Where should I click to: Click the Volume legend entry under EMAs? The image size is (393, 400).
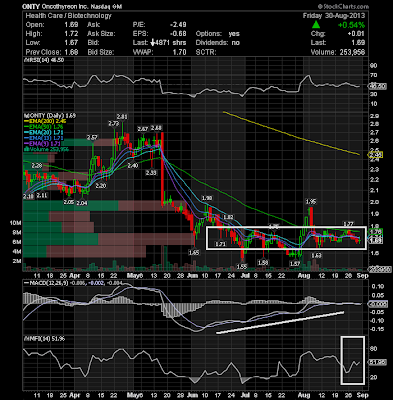pyautogui.click(x=46, y=150)
